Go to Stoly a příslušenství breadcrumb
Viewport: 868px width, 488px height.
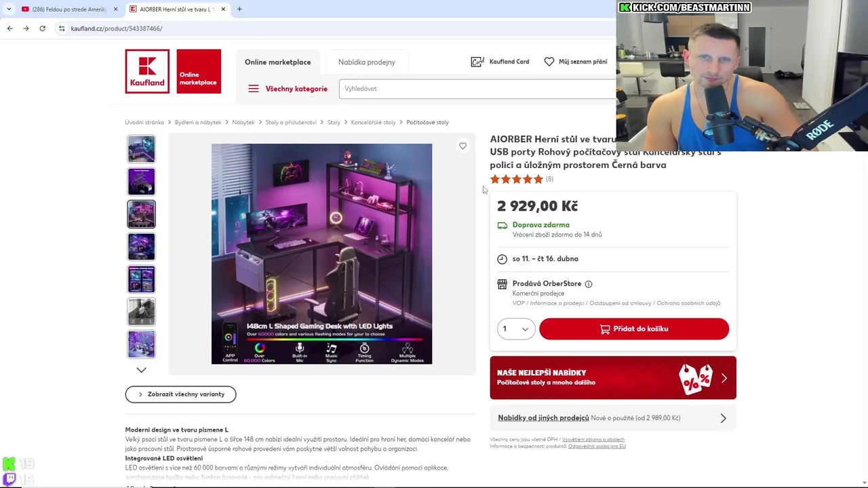[291, 123]
